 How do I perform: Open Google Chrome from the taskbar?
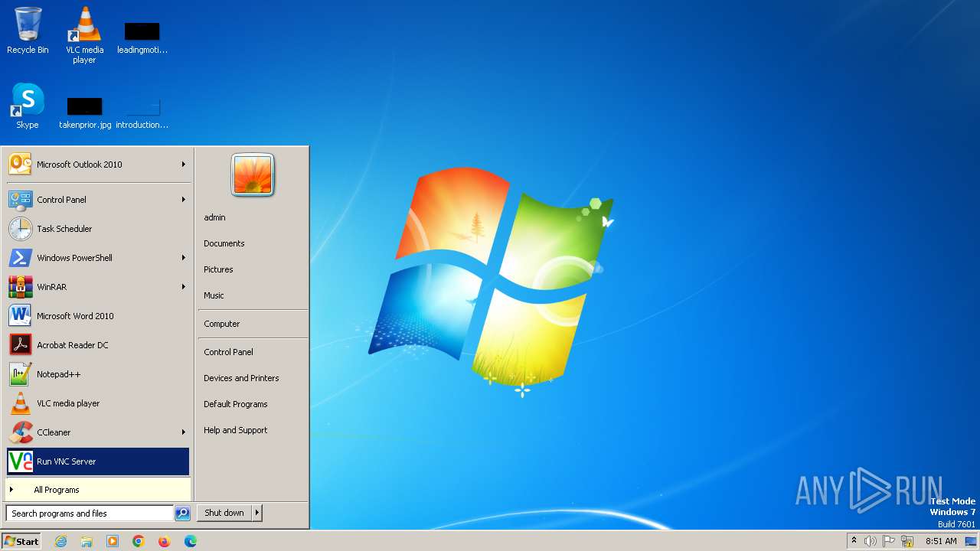point(139,541)
